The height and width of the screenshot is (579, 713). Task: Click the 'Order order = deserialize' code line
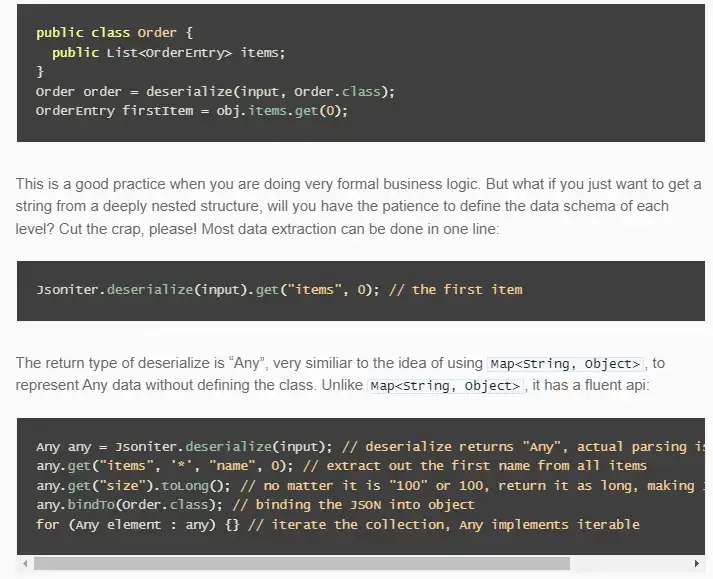[x=215, y=91]
